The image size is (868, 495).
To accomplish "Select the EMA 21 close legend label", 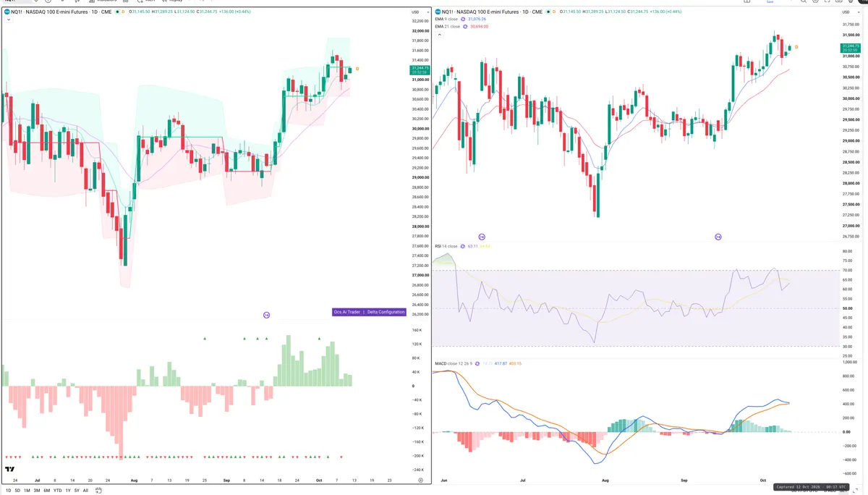I will click(x=447, y=26).
